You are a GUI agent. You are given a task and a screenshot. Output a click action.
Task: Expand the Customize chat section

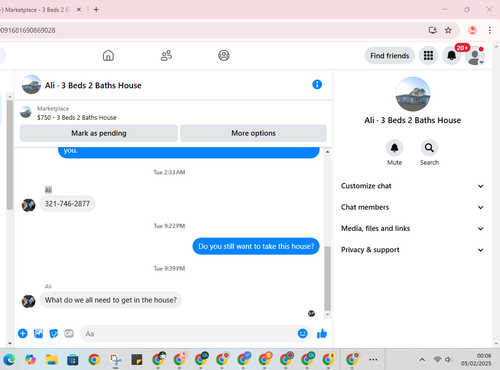(412, 186)
